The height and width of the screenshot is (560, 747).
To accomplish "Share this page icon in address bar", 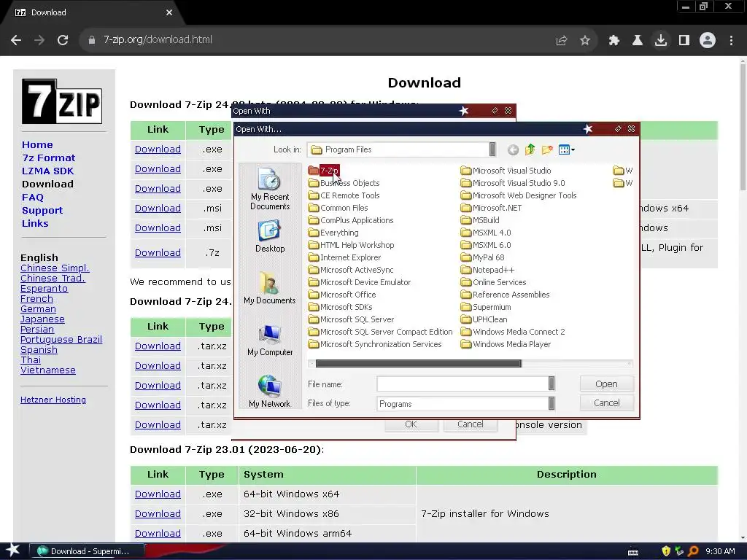I will 562,41.
